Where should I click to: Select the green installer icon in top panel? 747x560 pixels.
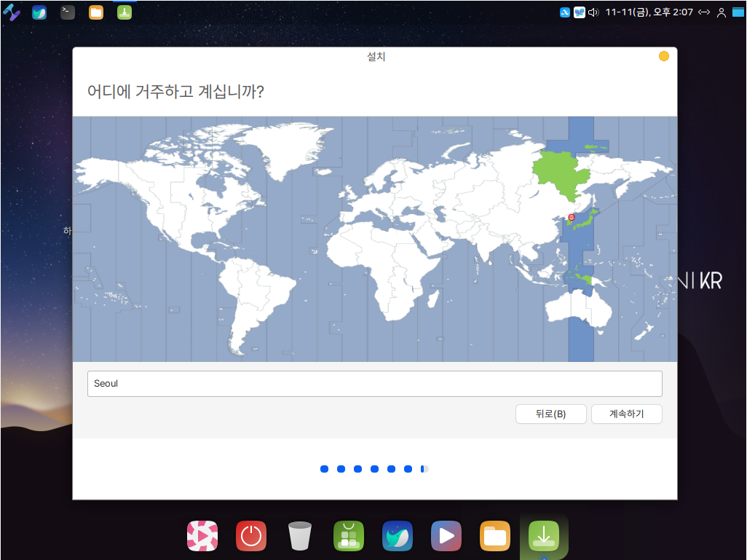pyautogui.click(x=125, y=12)
